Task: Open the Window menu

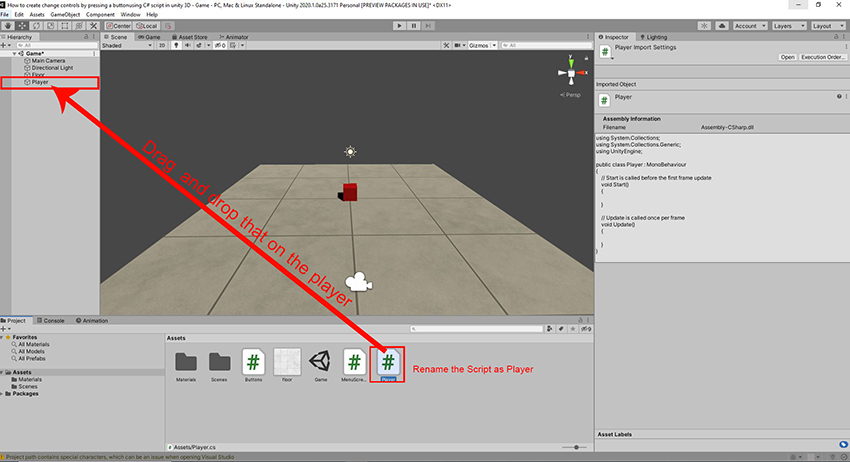Action: coord(130,14)
